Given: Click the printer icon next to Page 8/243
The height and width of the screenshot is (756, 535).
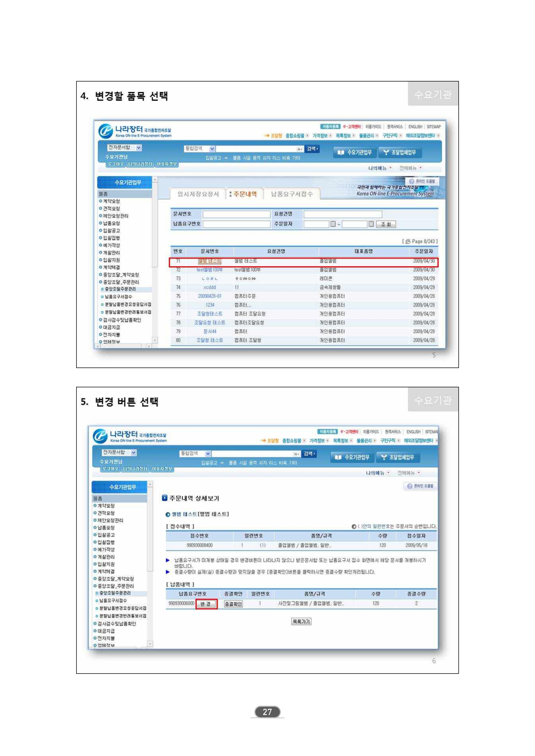Looking at the screenshot, I should tap(408, 241).
